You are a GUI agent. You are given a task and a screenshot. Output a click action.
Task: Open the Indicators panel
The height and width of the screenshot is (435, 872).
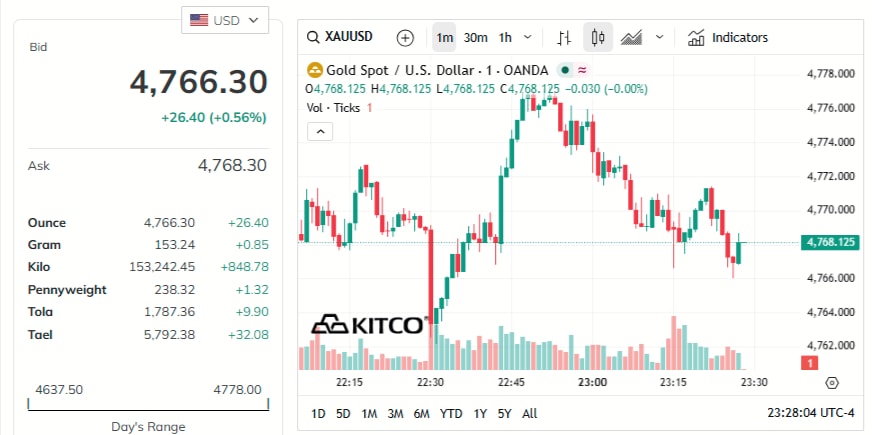[x=727, y=38]
